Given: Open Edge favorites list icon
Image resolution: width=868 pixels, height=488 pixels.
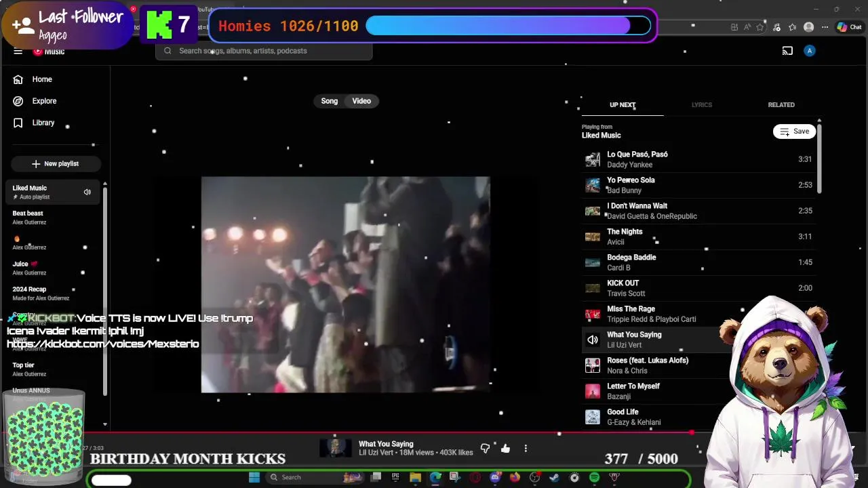Looking at the screenshot, I should point(792,27).
